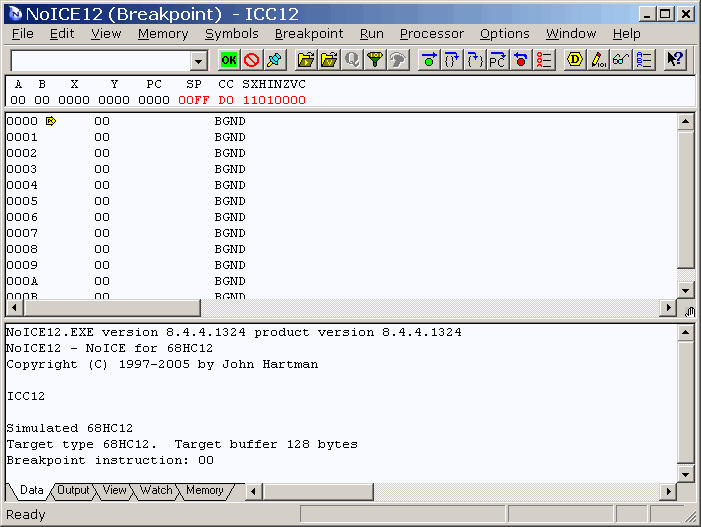The image size is (701, 527).
Task: Switch to the Memory tab
Action: point(205,490)
